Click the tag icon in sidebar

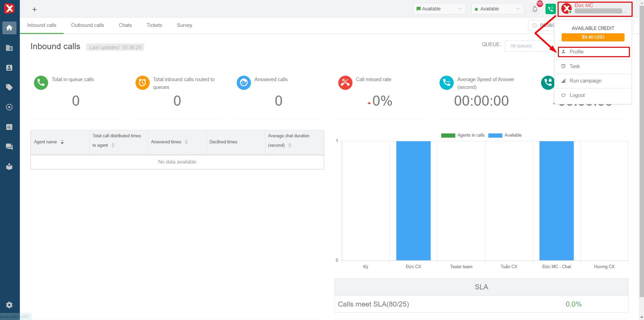[9, 87]
